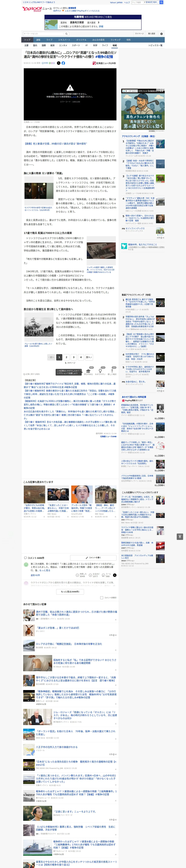The height and width of the screenshot is (868, 186).
Task: Click the ウェブ検索 input at top
Action: 137,2
